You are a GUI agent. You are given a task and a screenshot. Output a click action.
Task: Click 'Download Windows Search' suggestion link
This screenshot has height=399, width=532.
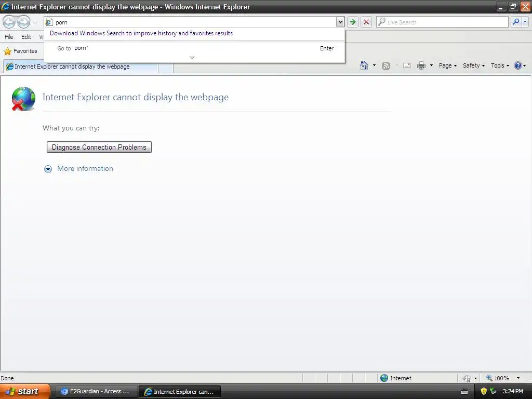[x=141, y=33]
